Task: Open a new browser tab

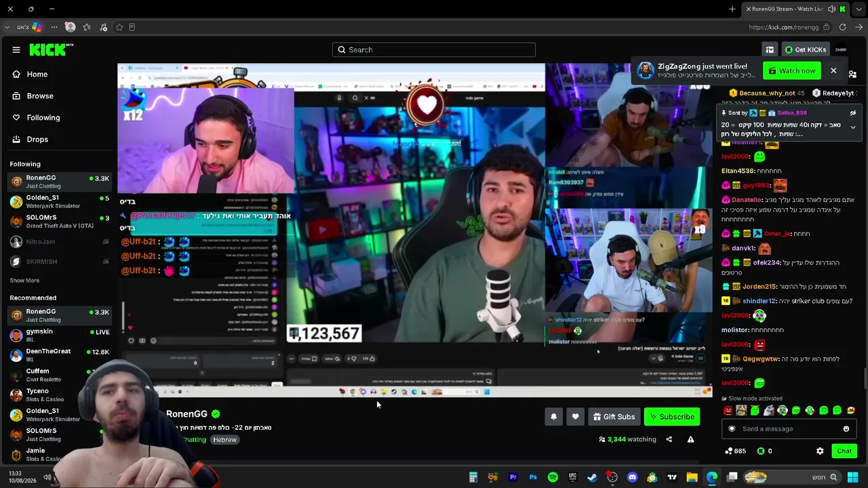Action: (732, 9)
